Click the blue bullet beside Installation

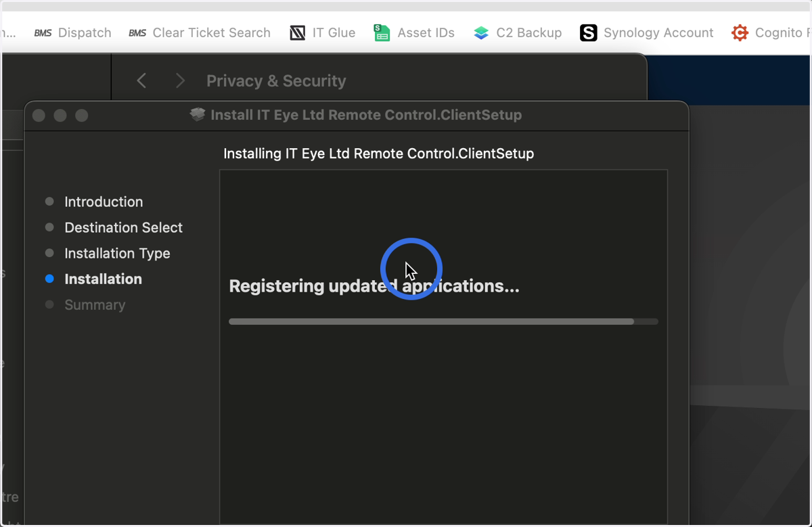pos(49,279)
